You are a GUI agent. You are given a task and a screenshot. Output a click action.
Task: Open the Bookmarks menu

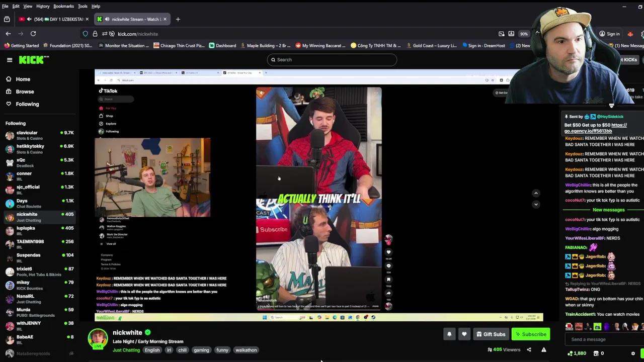point(63,6)
